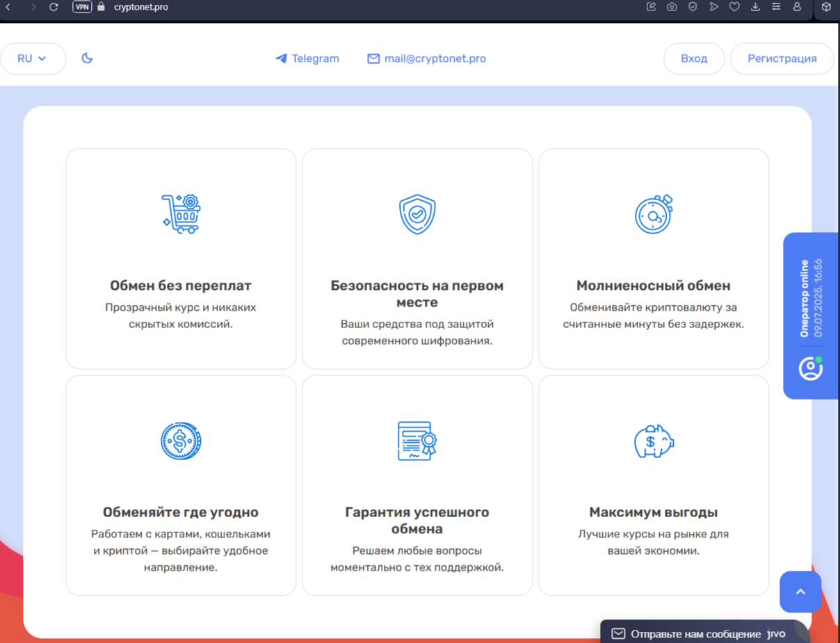Click the padlock site security icon
Viewport: 840px width, 643px height.
(x=102, y=7)
